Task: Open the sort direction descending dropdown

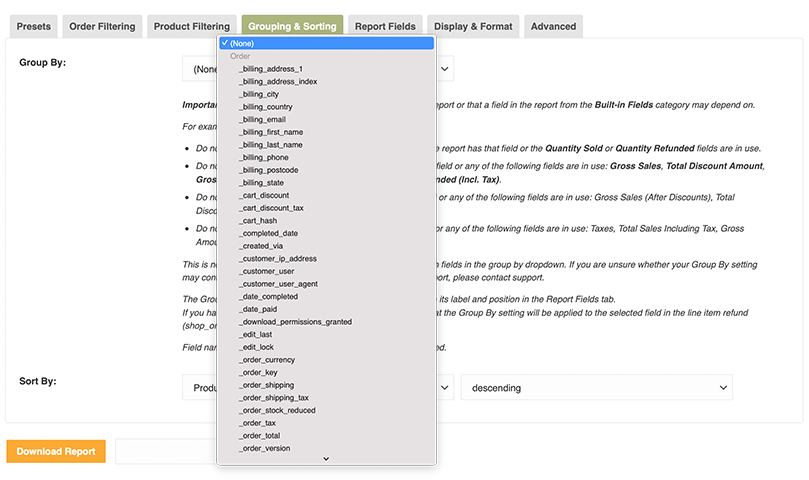Action: coord(596,388)
